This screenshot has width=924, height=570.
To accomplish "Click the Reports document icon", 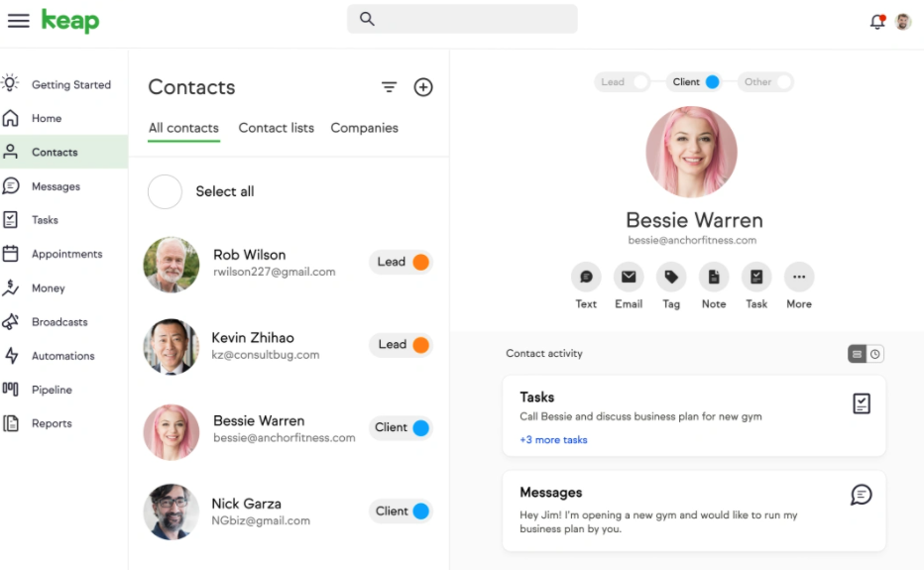I will coord(11,423).
